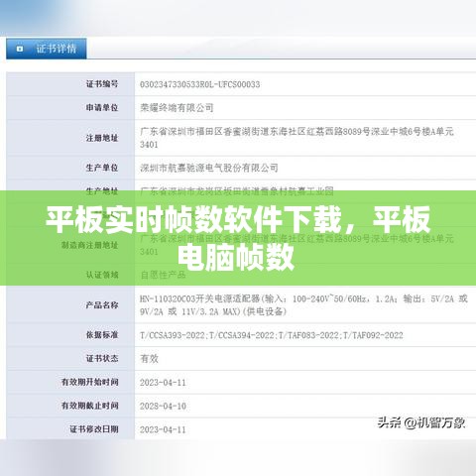
Task: Click applicant value 荣耀终端有限公司
Action: (x=177, y=108)
